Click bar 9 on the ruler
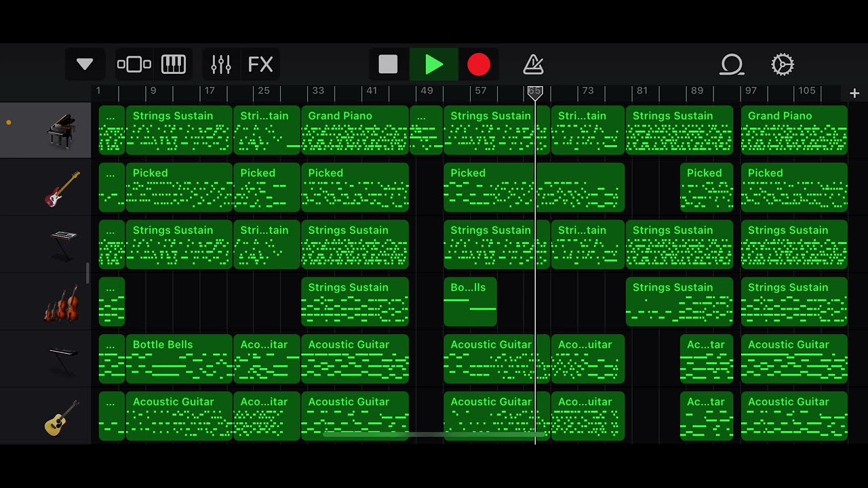 [x=153, y=91]
